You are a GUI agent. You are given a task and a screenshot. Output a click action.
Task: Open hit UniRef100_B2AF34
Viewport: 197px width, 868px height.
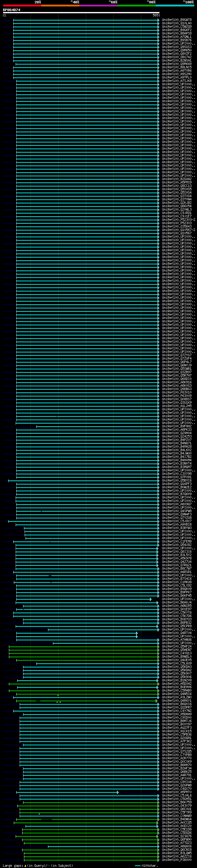pos(176,769)
